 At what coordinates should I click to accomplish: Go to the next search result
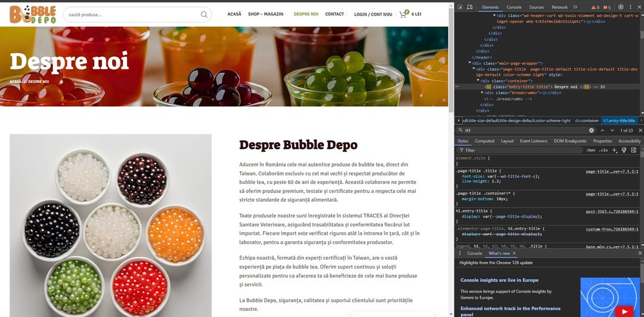pyautogui.click(x=611, y=130)
